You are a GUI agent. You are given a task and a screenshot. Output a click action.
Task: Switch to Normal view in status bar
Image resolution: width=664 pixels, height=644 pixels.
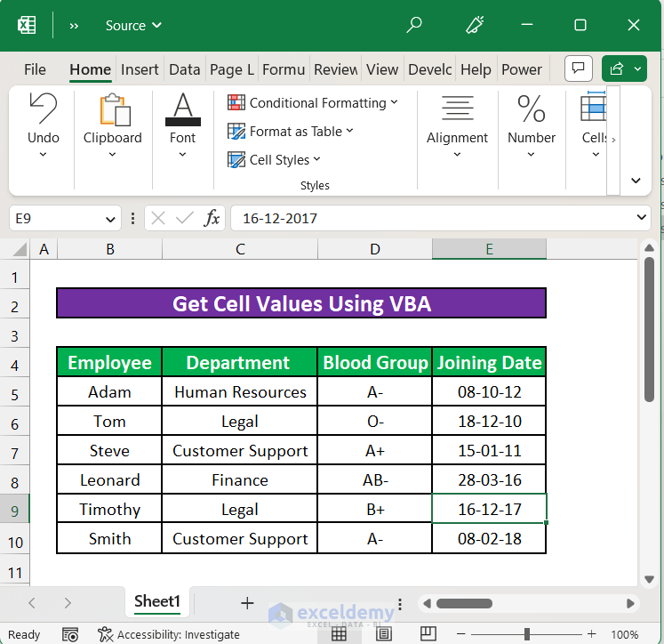[339, 634]
